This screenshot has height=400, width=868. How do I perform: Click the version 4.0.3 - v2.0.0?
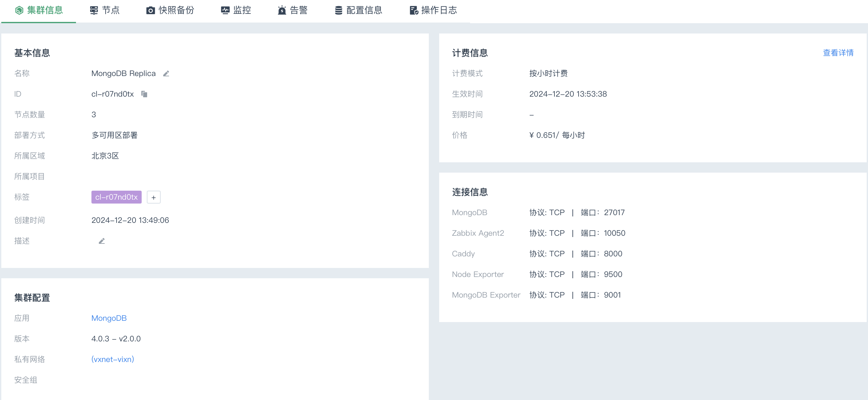coord(116,339)
